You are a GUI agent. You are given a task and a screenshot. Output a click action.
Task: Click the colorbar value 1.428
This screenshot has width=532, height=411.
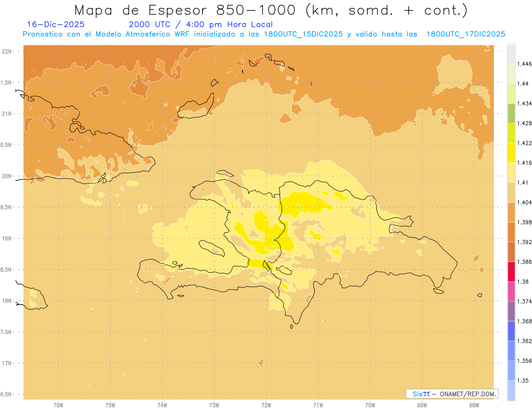pyautogui.click(x=524, y=123)
